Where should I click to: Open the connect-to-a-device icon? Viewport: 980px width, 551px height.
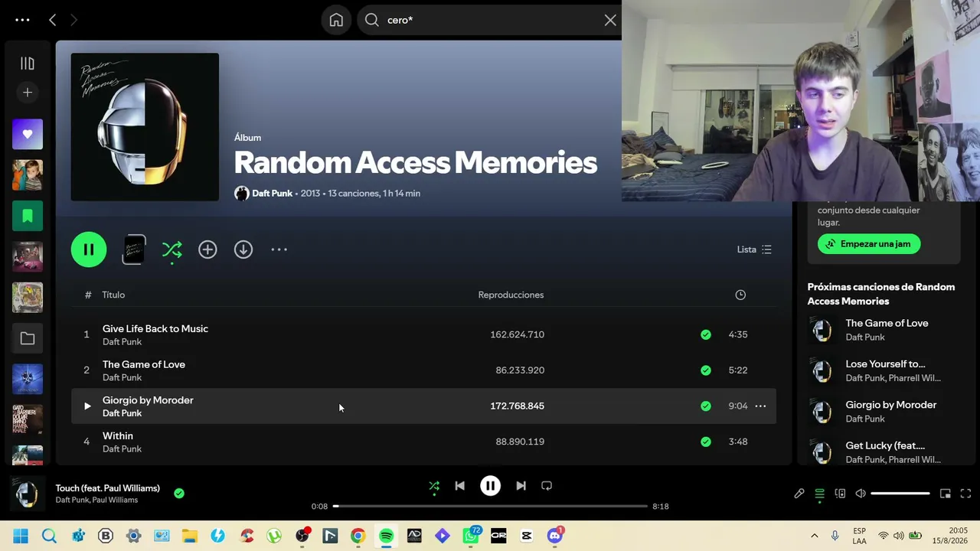click(840, 494)
